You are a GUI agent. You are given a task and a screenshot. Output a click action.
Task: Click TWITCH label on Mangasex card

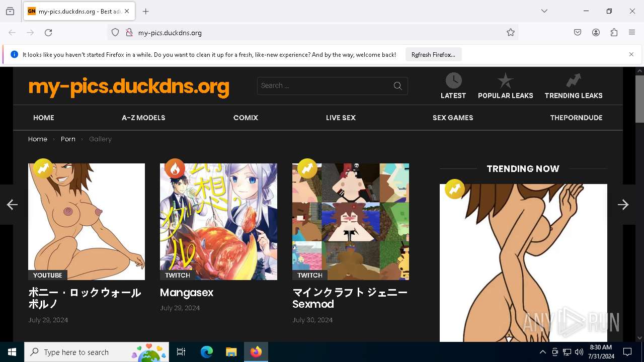[x=178, y=276]
